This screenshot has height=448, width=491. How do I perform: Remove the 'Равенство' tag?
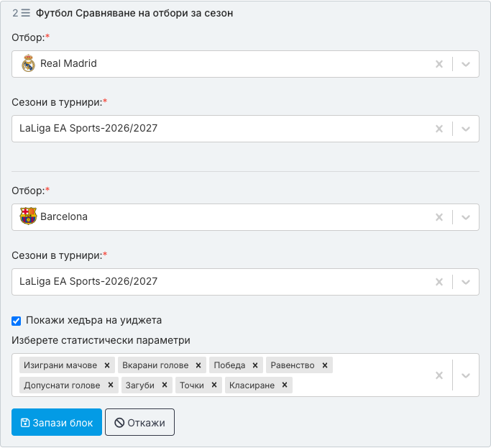[325, 365]
